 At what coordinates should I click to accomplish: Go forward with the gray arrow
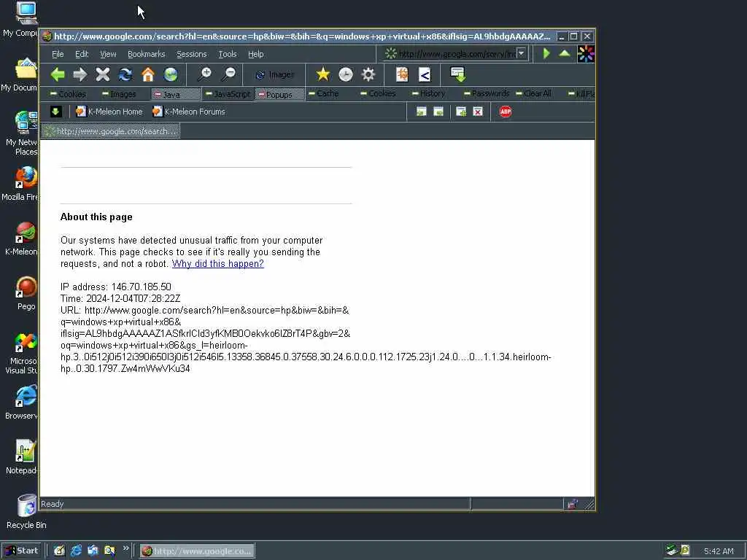coord(80,74)
